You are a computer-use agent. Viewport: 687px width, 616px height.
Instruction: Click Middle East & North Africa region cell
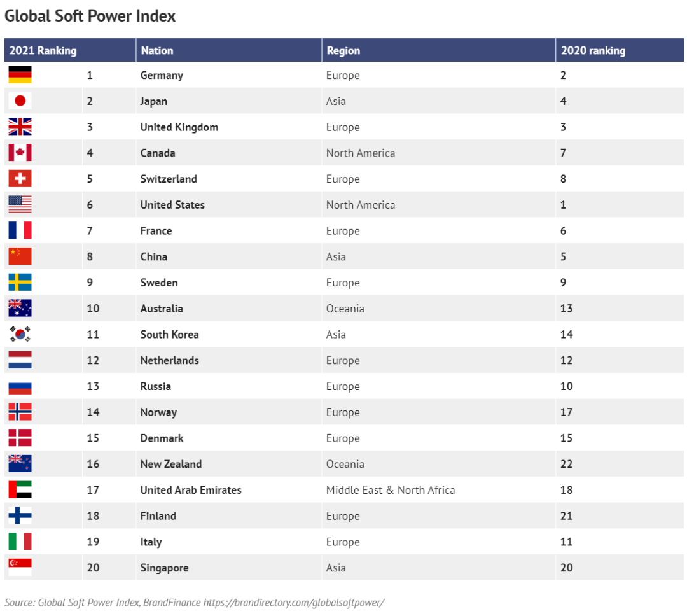pos(391,490)
